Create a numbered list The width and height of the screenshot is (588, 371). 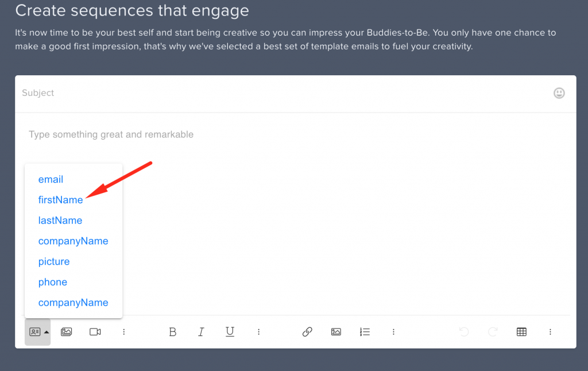pyautogui.click(x=365, y=332)
